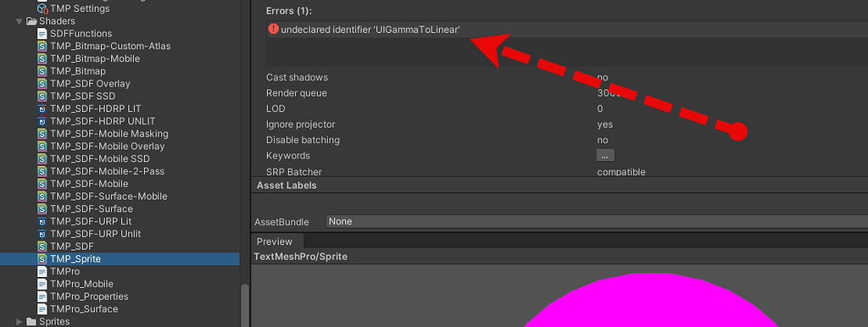Click the TMP_SDF-URP Lit shader graph icon
Screen dimensions: 868x327
tap(42, 221)
